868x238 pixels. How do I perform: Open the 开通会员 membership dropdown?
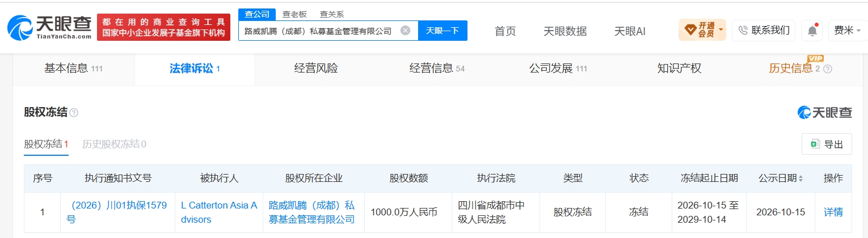[x=702, y=30]
